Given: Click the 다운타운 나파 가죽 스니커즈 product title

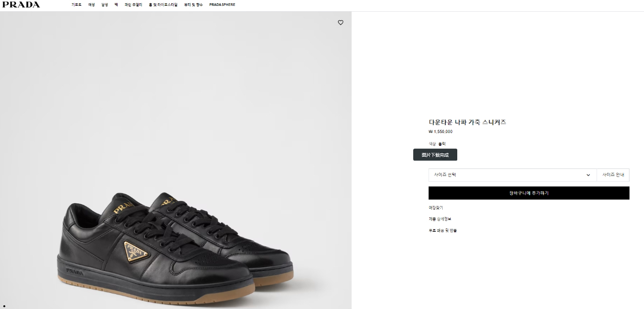Looking at the screenshot, I should 467,122.
